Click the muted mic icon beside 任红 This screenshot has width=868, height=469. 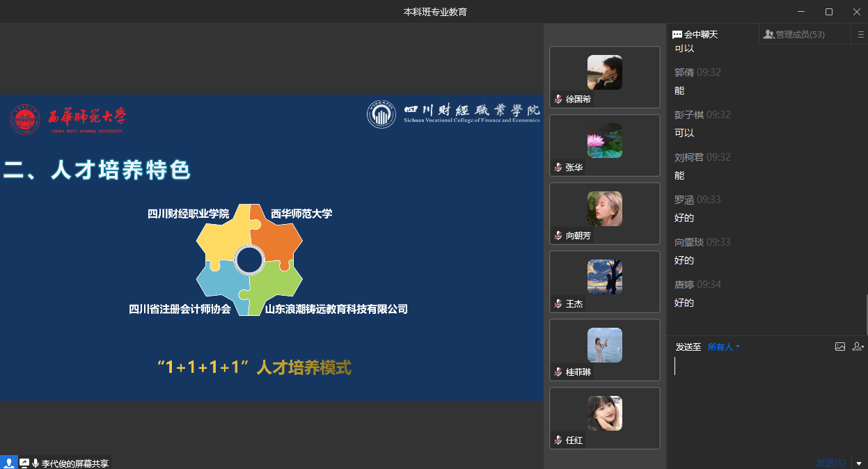click(x=558, y=440)
